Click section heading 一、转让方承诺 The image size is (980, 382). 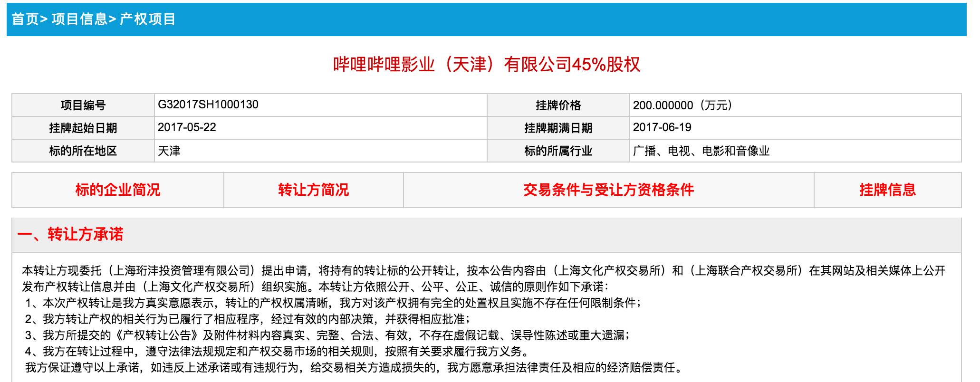(70, 234)
